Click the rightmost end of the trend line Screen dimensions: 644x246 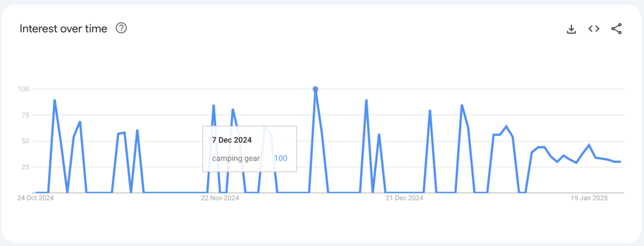coord(620,161)
